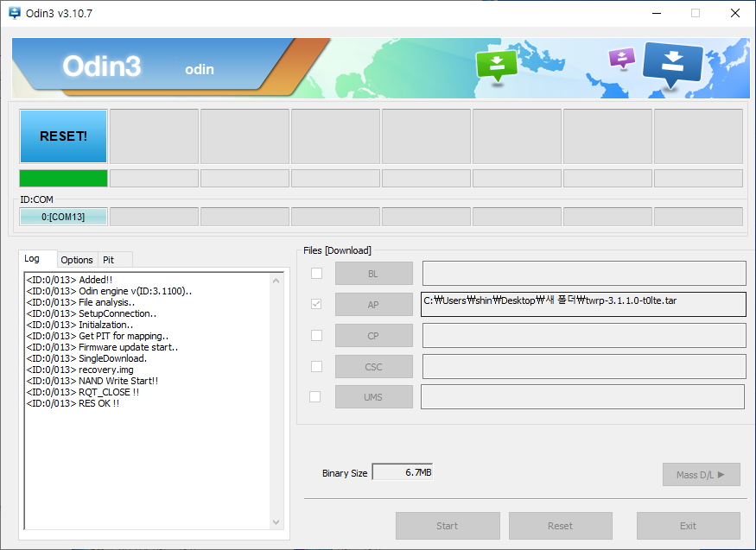Click log line 'recovery.img'
The height and width of the screenshot is (550, 756).
(x=80, y=370)
